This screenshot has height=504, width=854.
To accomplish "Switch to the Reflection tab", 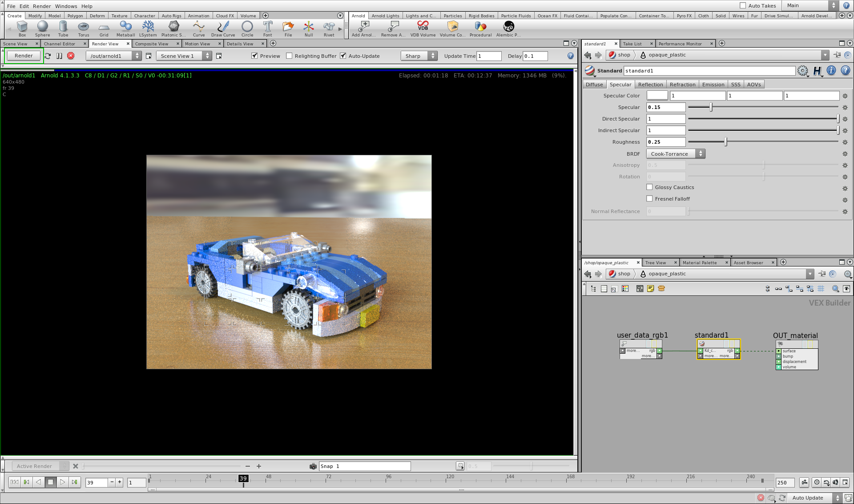I will 650,85.
